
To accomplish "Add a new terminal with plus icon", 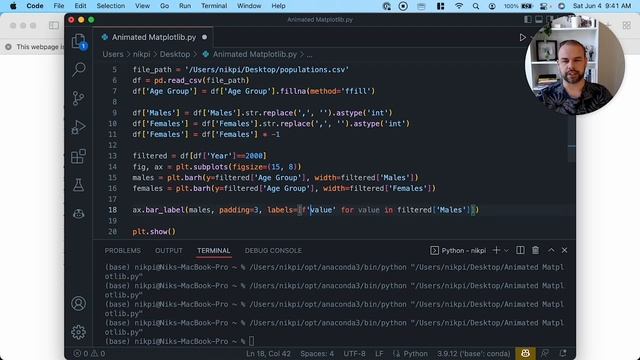I will click(496, 250).
